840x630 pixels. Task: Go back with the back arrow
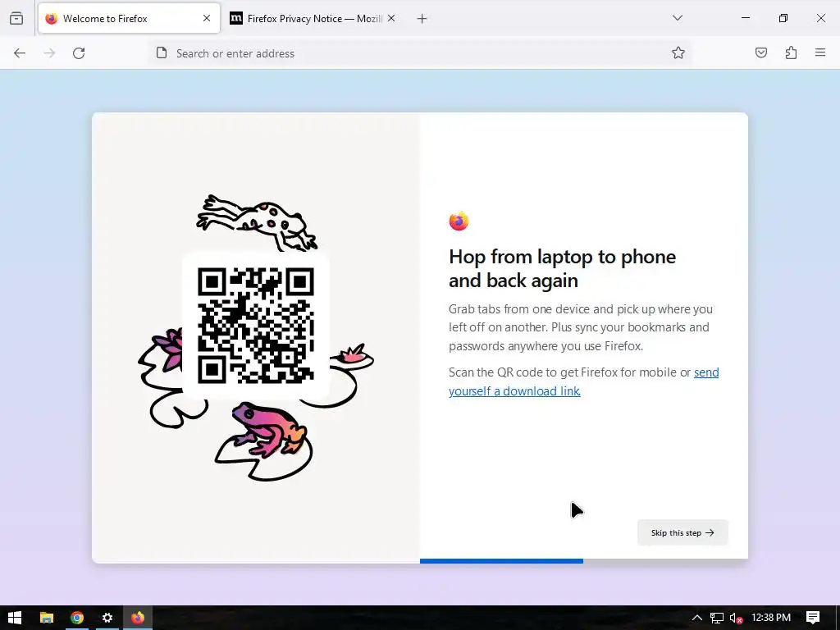[20, 53]
